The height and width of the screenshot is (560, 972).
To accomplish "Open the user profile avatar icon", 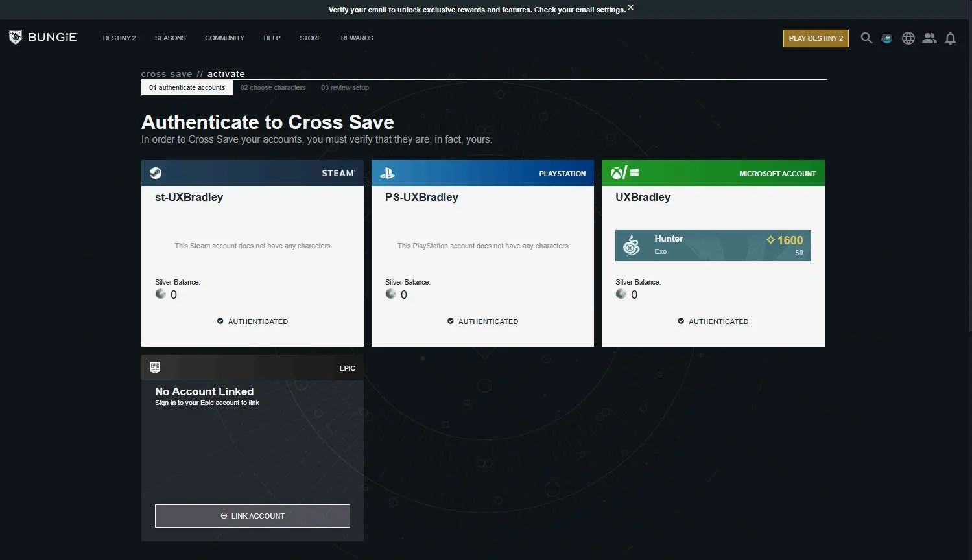I will point(887,38).
